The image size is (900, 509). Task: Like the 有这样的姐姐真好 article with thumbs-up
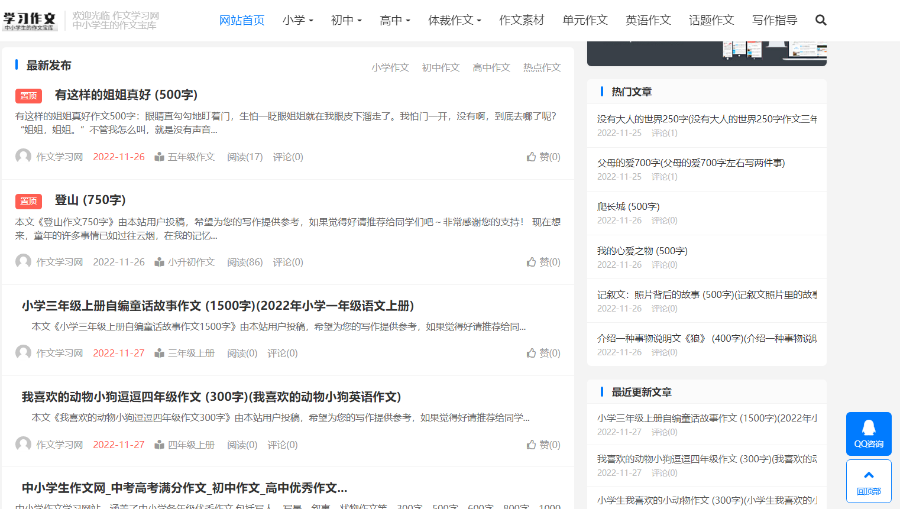click(543, 157)
